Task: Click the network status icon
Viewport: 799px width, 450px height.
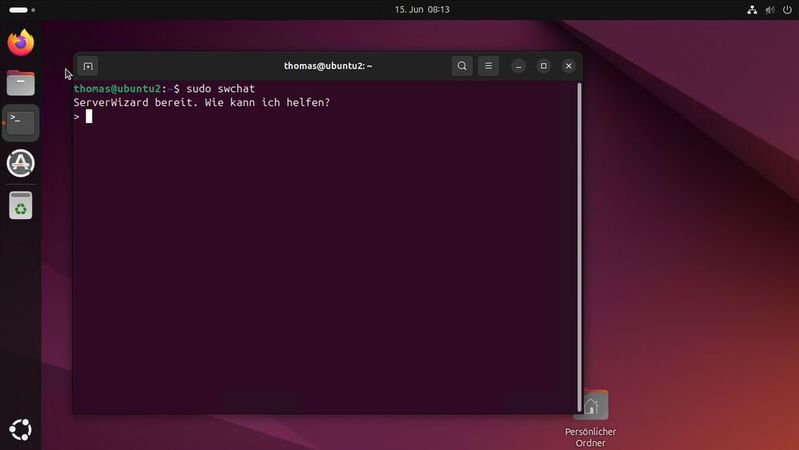Action: click(x=752, y=10)
